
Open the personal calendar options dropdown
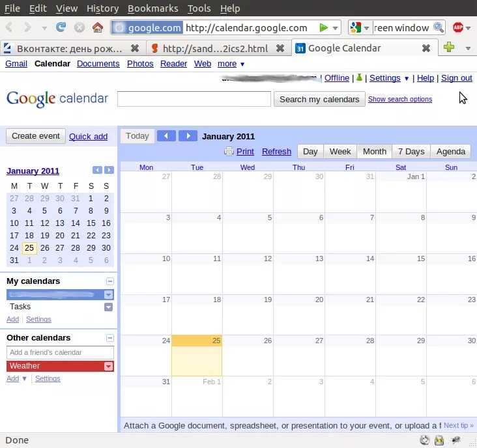(x=109, y=294)
